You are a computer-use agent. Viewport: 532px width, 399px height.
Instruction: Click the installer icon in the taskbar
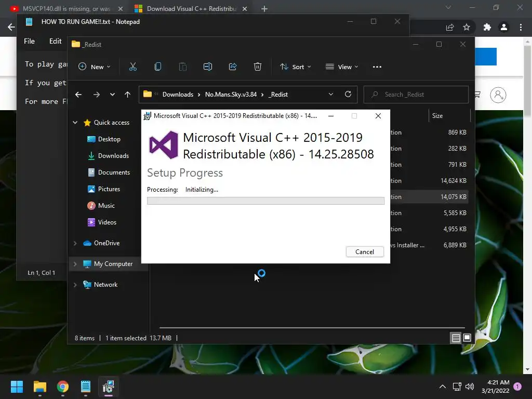(108, 387)
